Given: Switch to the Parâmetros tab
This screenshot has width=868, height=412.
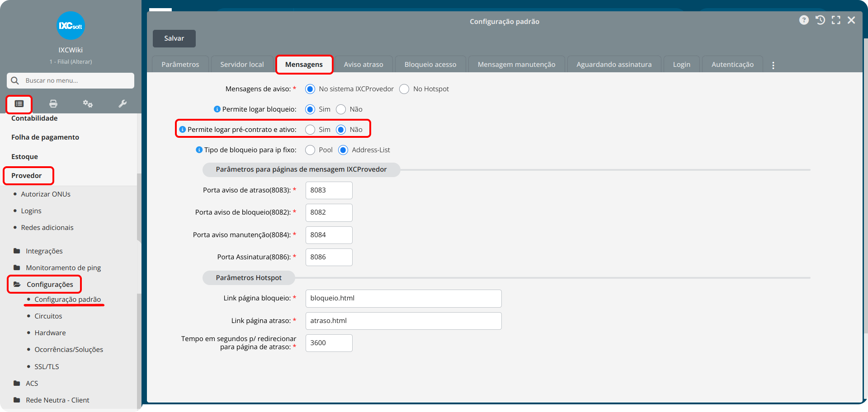Looking at the screenshot, I should click(180, 64).
